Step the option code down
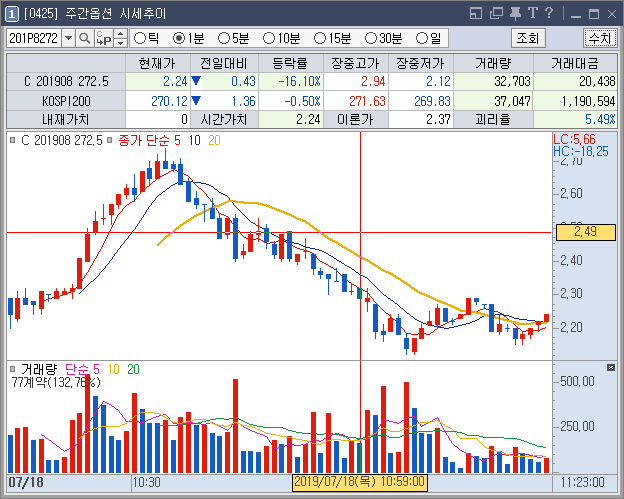The image size is (624, 499). click(121, 43)
